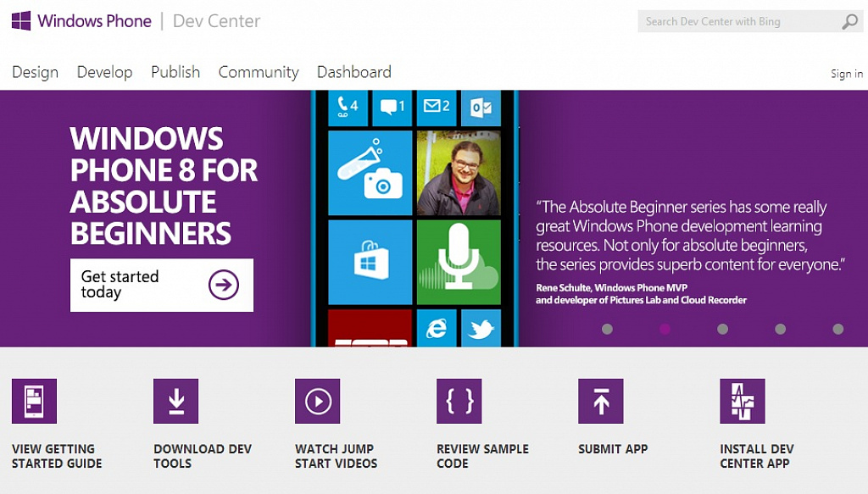868x494 pixels.
Task: Click the View Getting Started Guide link
Action: pyautogui.click(x=57, y=457)
